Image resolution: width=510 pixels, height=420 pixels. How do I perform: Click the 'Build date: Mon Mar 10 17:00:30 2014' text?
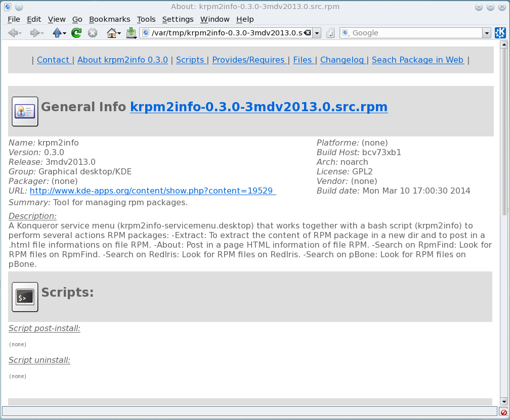pyautogui.click(x=393, y=191)
